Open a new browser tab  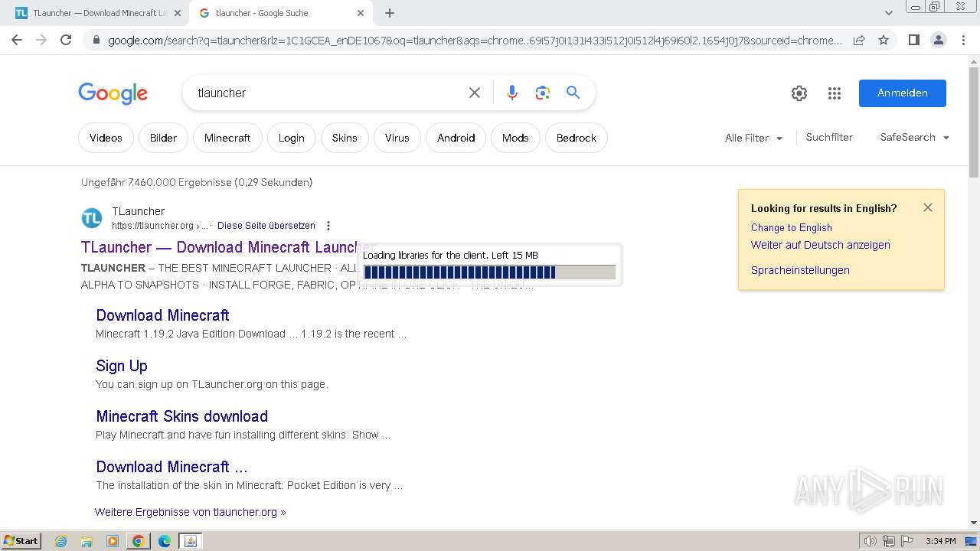tap(390, 13)
